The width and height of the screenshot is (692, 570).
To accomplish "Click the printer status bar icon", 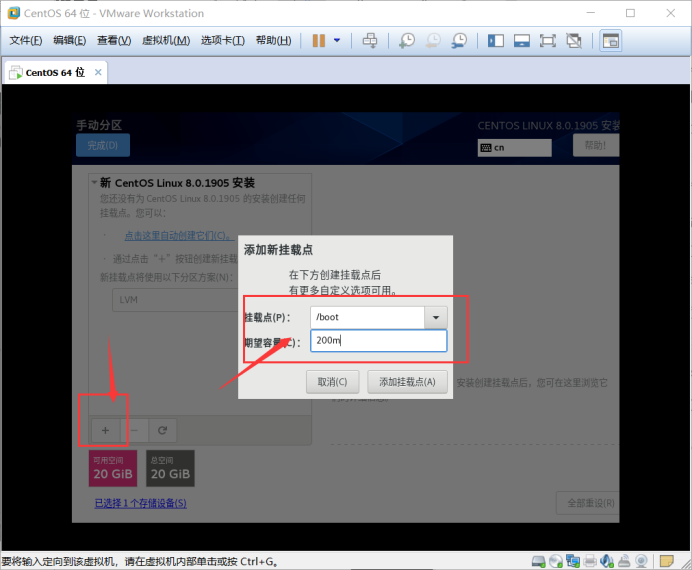I will (590, 561).
